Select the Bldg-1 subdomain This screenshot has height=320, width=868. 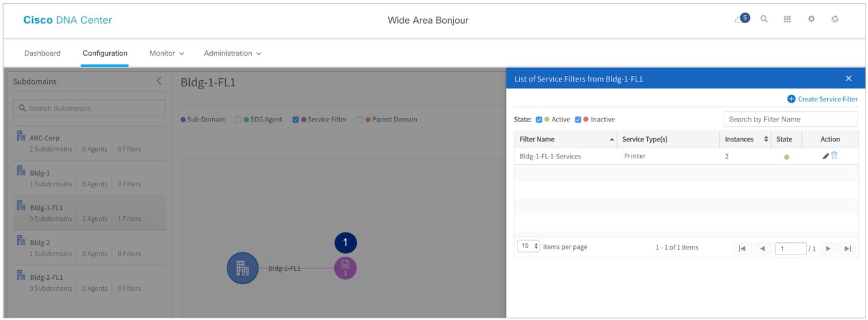click(x=90, y=178)
